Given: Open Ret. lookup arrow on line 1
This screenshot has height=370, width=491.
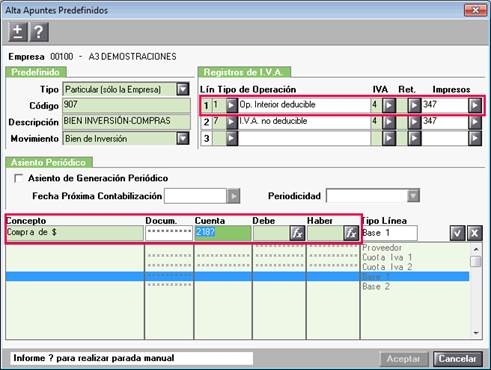Looking at the screenshot, I should [414, 105].
